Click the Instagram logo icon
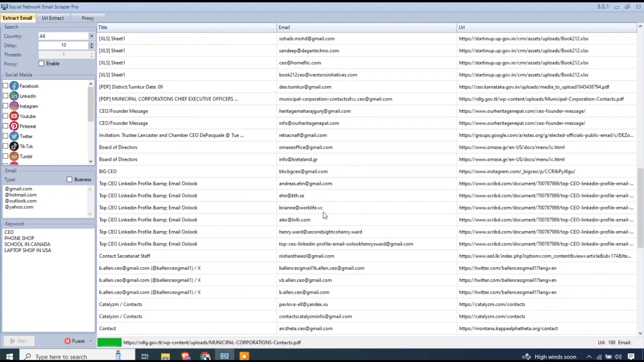 point(14,106)
